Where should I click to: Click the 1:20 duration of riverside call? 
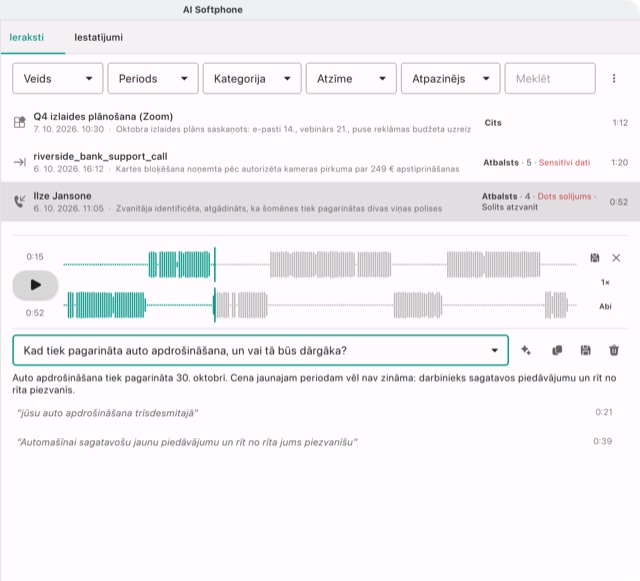coord(619,163)
